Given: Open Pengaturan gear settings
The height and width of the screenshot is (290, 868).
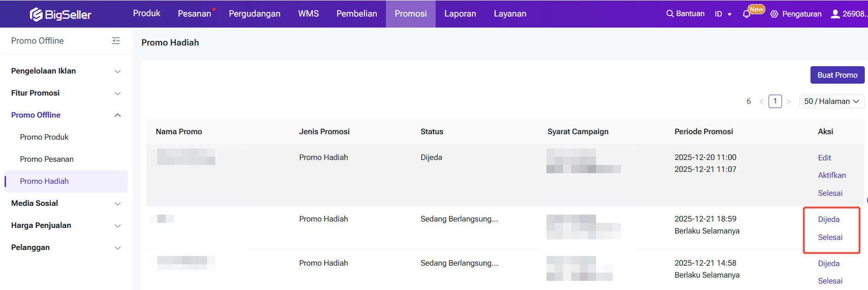Looking at the screenshot, I should click(x=774, y=14).
